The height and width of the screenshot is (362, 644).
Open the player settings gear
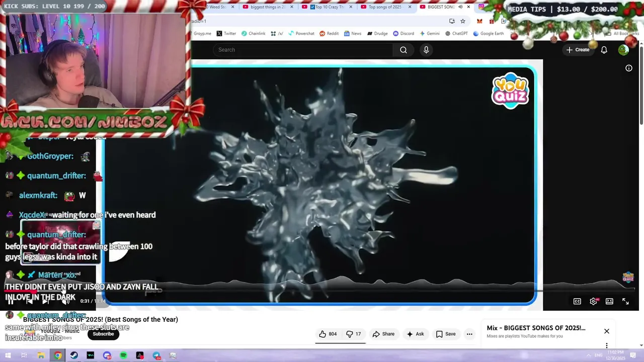(x=593, y=301)
